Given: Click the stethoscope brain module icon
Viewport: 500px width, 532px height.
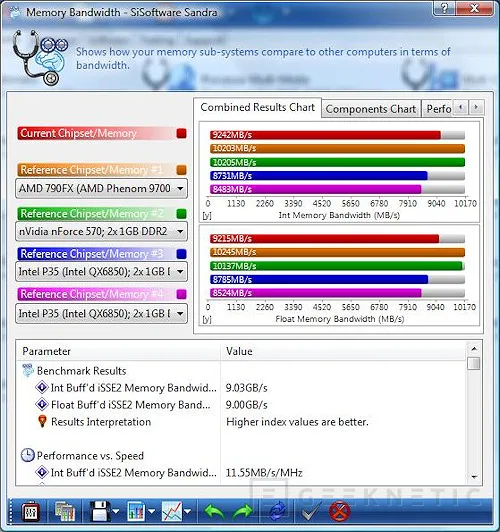Looking at the screenshot, I should click(x=40, y=57).
